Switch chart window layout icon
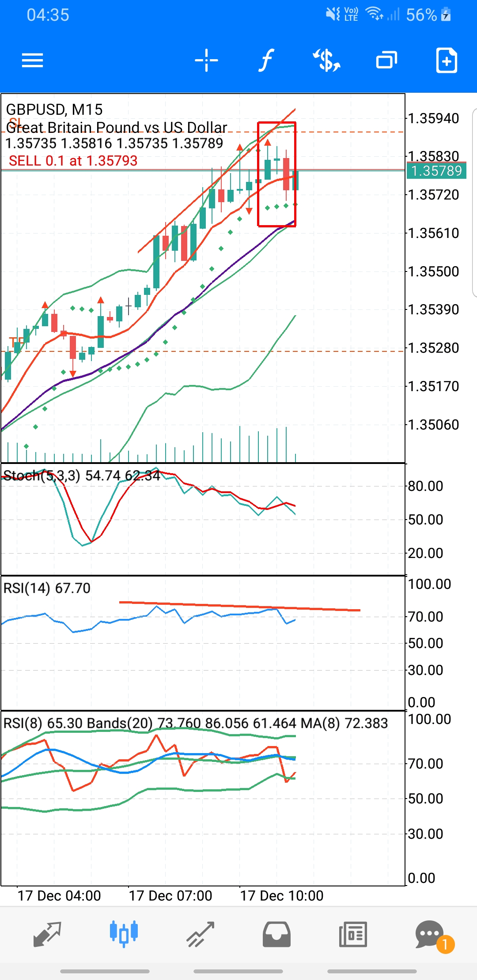 (386, 60)
